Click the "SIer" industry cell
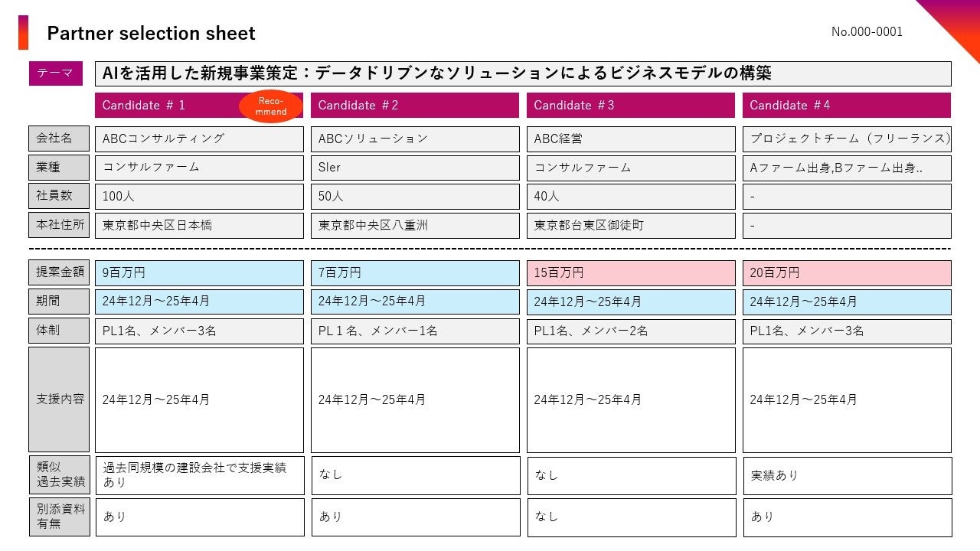The width and height of the screenshot is (980, 551). (415, 168)
